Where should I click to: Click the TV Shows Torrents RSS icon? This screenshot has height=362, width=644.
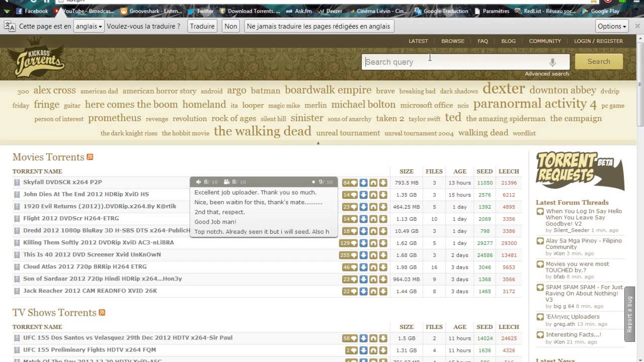(x=102, y=312)
